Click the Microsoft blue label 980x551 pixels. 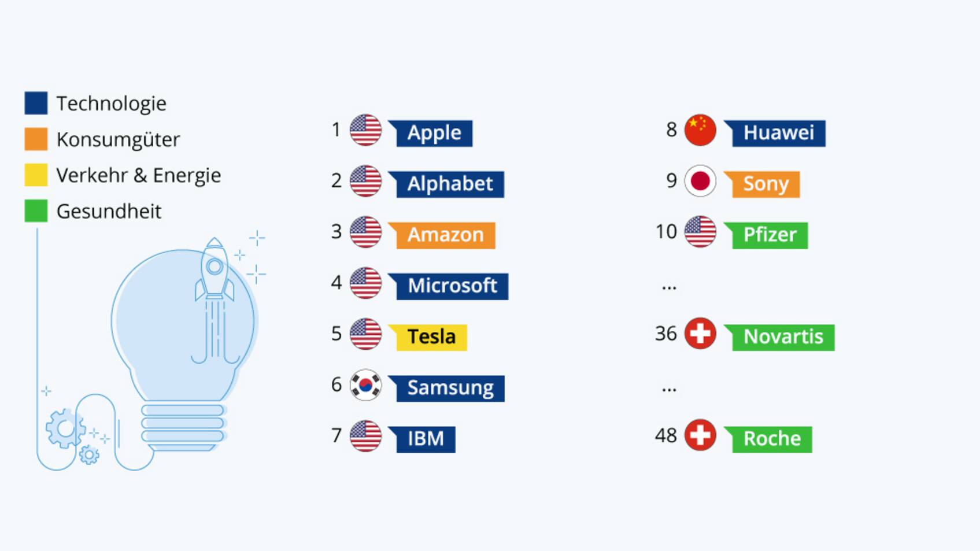pos(449,286)
